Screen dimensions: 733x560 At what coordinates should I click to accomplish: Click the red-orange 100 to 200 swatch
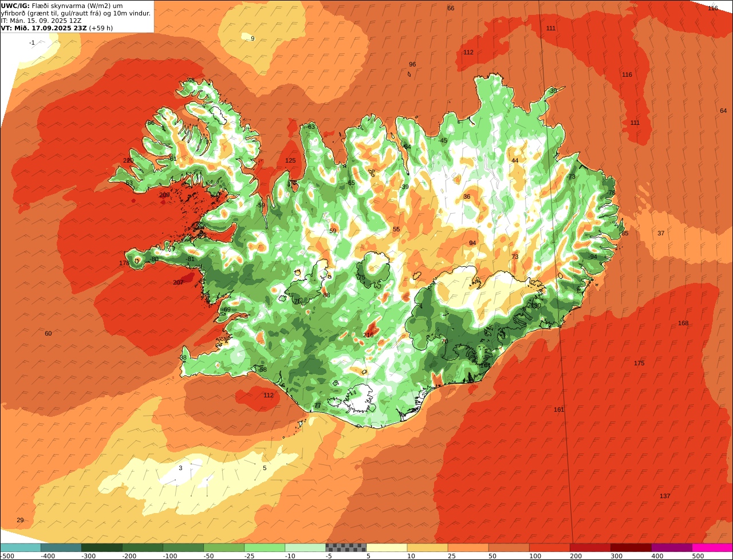click(549, 547)
